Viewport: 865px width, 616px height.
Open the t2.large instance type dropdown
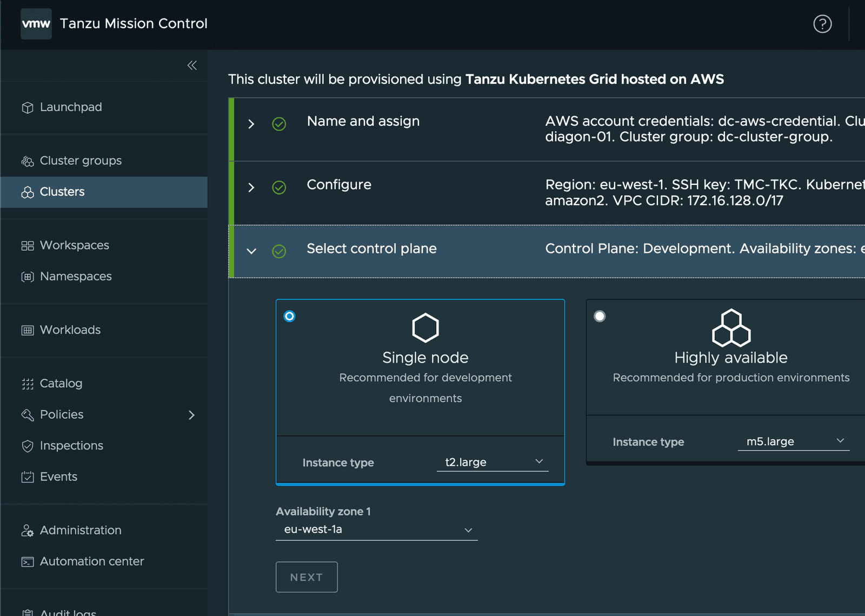(x=492, y=462)
